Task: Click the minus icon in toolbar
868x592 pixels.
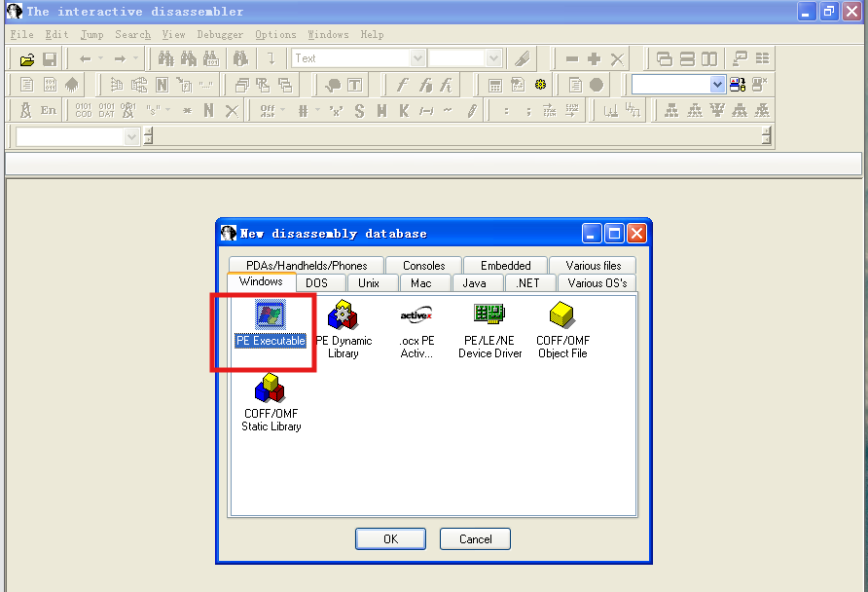Action: [572, 58]
